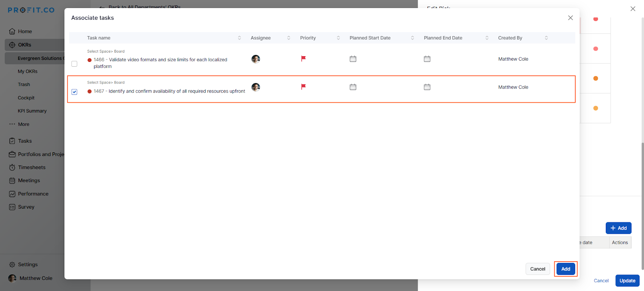Viewport: 644px width, 291px height.
Task: Click the Settings gear icon
Action: coord(12,264)
